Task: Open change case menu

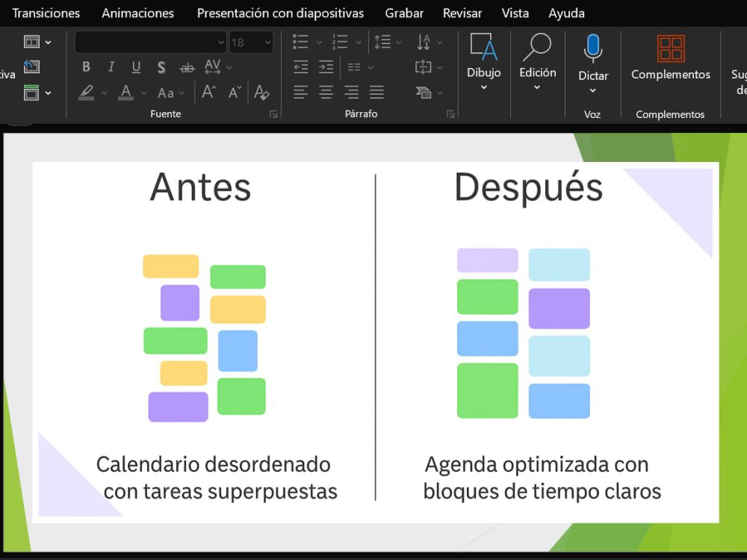Action: (170, 93)
